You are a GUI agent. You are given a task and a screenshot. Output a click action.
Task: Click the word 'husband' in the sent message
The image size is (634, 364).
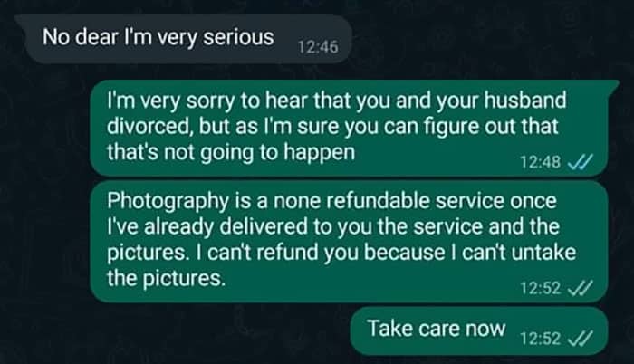[x=524, y=101]
